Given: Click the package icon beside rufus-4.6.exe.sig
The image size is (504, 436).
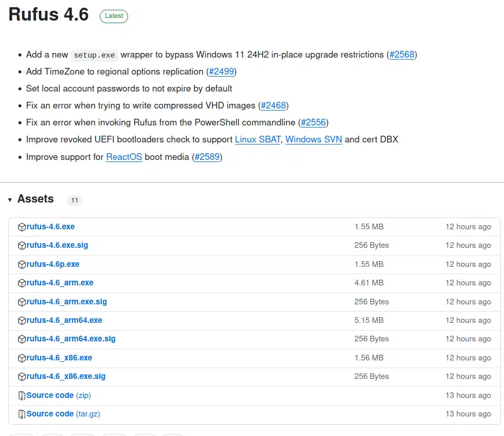Looking at the screenshot, I should [22, 246].
